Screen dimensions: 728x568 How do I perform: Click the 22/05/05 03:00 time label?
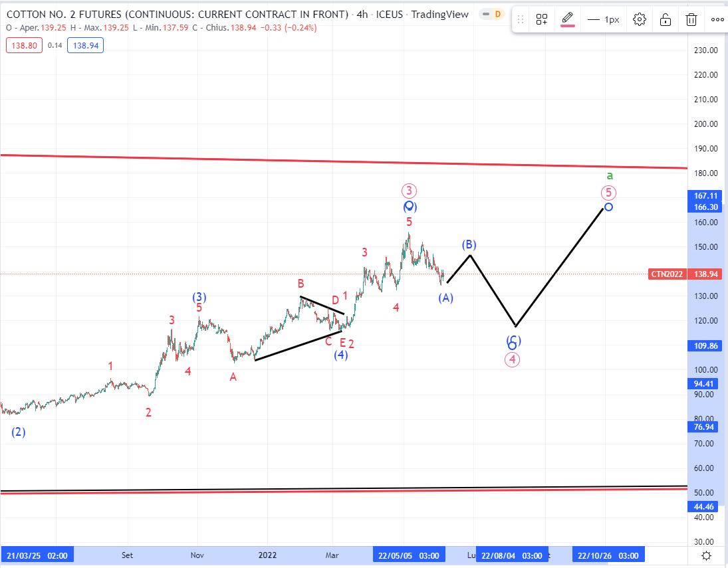tap(409, 555)
